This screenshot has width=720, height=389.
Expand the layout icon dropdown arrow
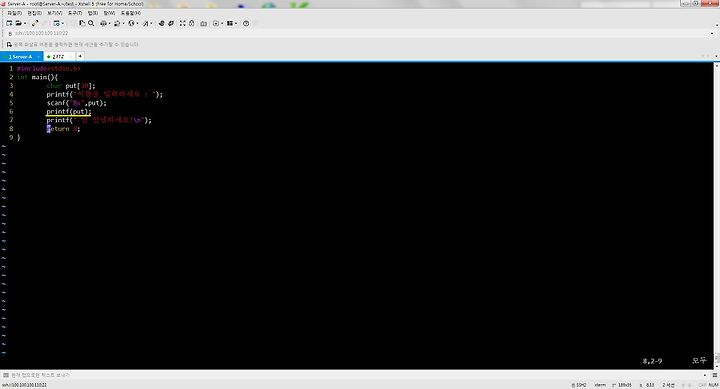pyautogui.click(x=236, y=23)
